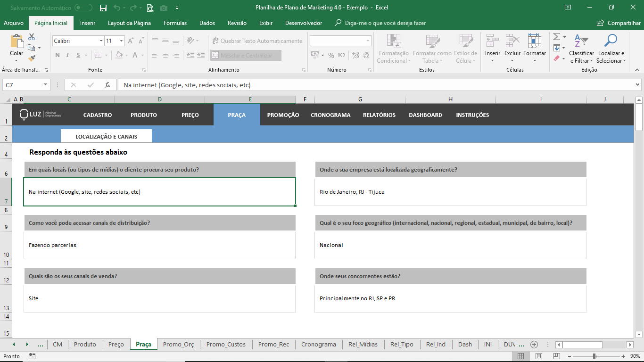
Task: Switch to Page Layout view in status bar
Action: [x=538, y=356]
